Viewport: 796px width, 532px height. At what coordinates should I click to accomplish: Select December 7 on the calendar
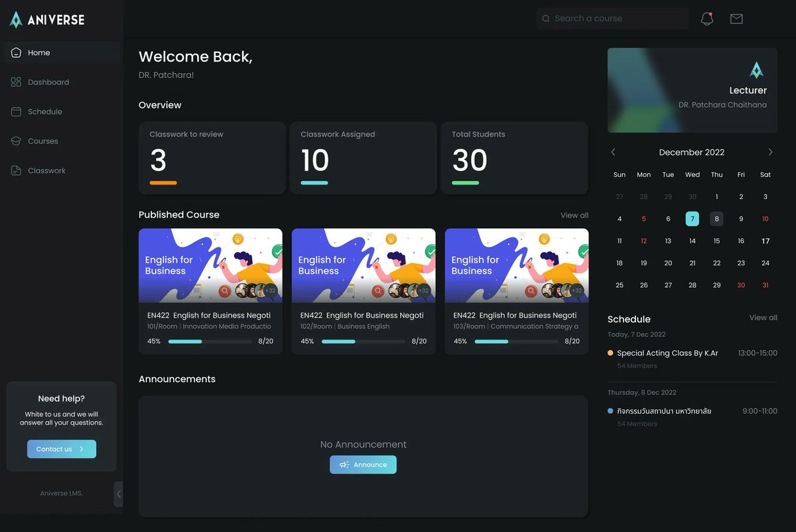(x=692, y=218)
